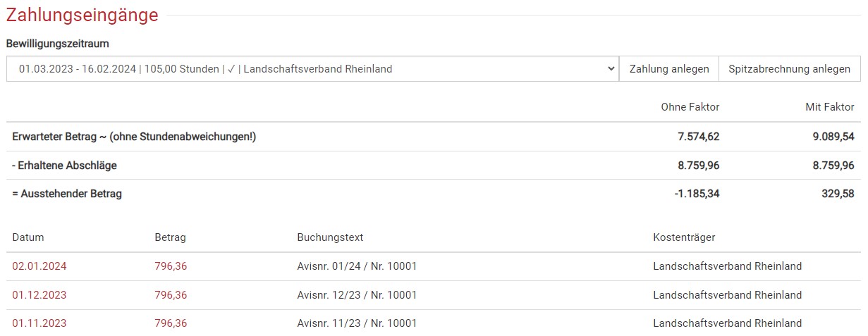The height and width of the screenshot is (336, 868).
Task: Click the 796,36 amount in the 01.11.2023 row
Action: tap(171, 323)
